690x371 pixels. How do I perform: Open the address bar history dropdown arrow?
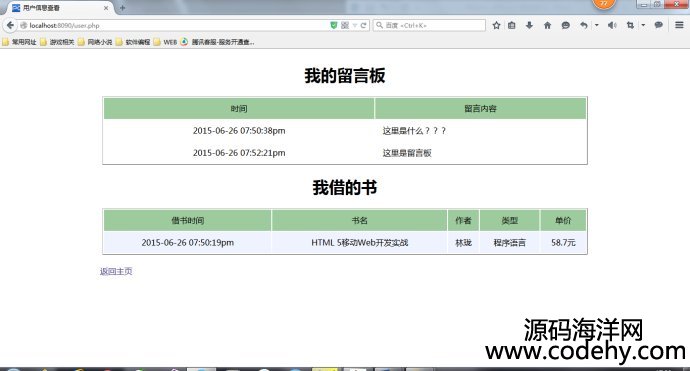(x=354, y=26)
